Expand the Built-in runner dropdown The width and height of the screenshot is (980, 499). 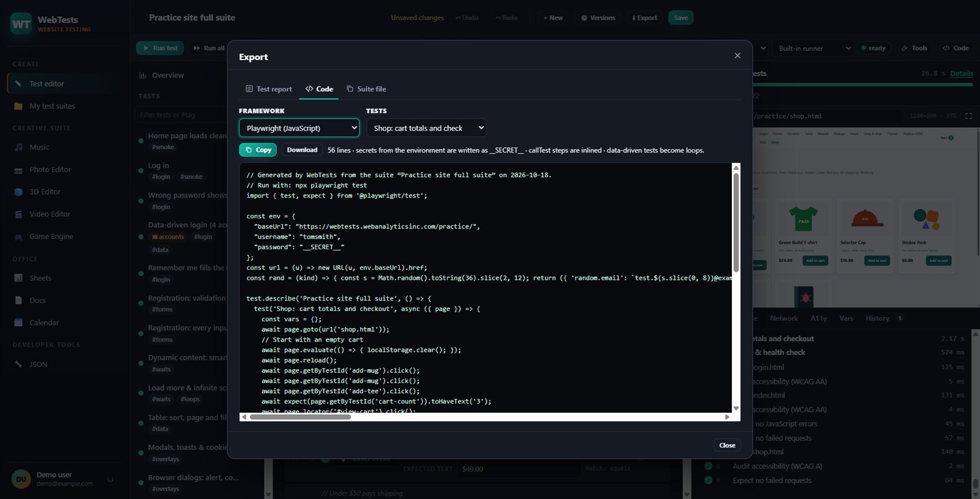815,48
